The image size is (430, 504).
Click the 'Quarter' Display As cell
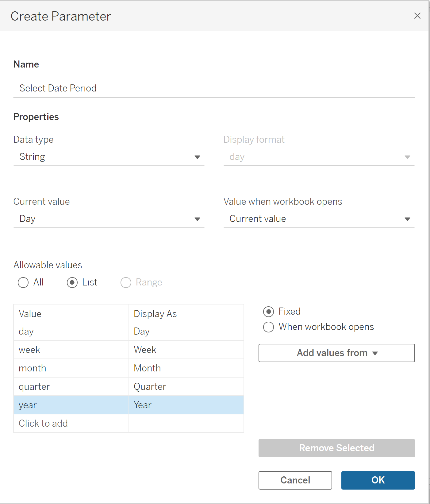pyautogui.click(x=186, y=387)
